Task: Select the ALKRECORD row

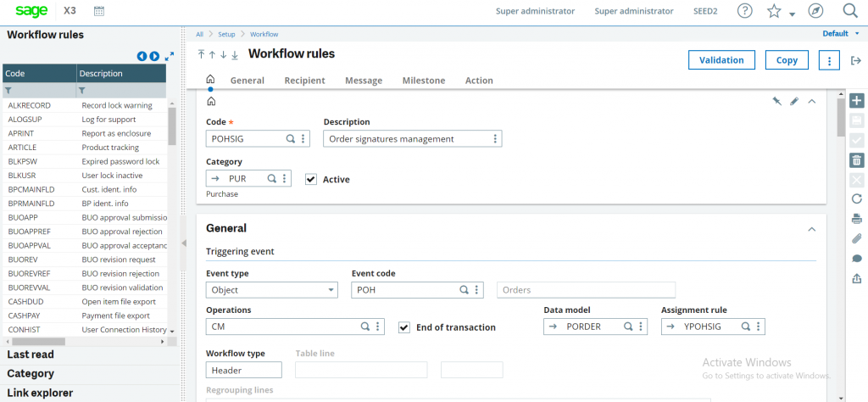Action: coord(86,105)
